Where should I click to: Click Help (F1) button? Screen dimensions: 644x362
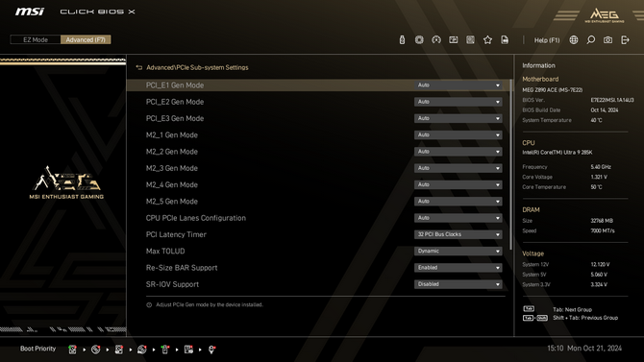pos(547,40)
